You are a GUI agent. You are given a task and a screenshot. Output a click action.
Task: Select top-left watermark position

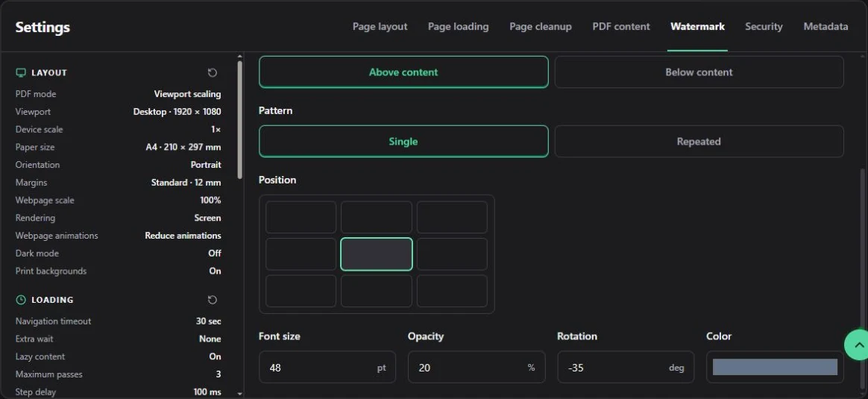301,217
